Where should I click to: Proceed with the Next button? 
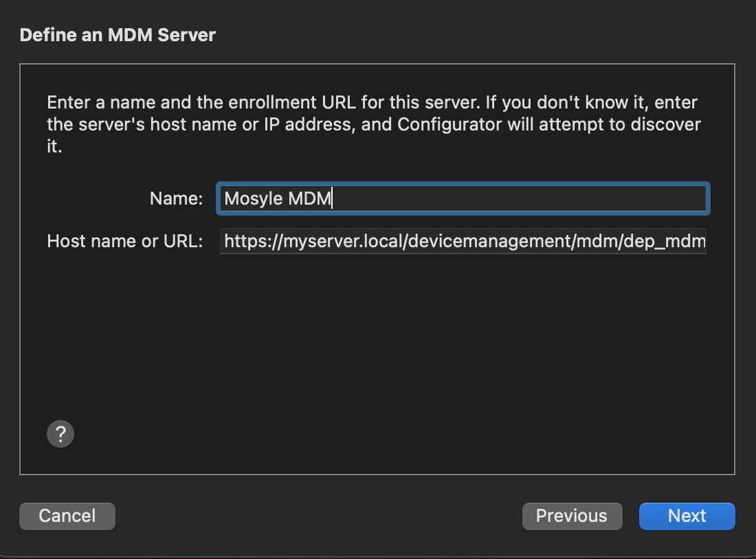coord(687,516)
